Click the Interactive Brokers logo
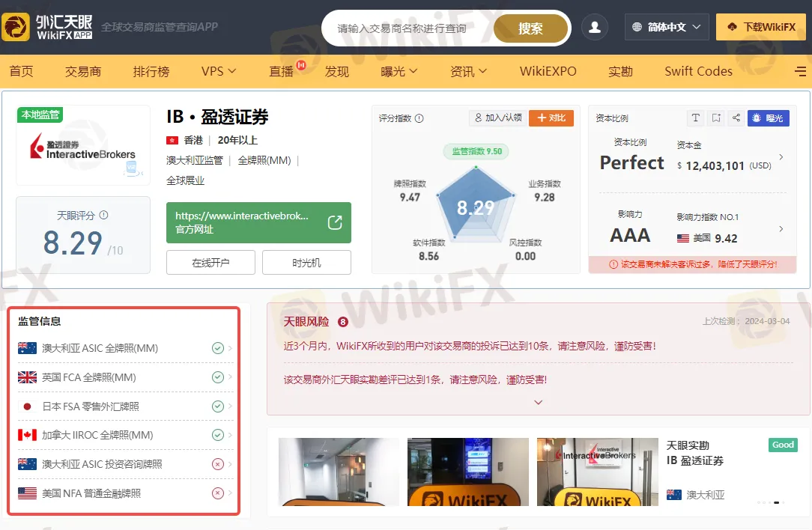 (83, 147)
